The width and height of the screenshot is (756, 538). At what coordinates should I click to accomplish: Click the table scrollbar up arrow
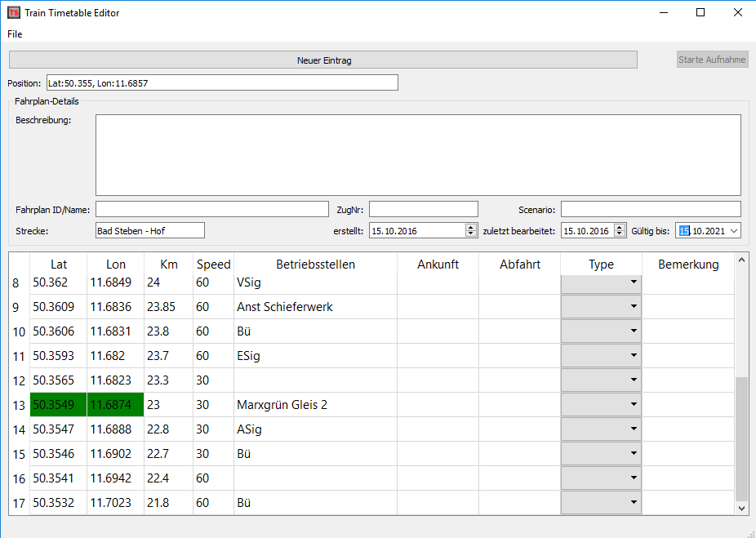tap(741, 260)
